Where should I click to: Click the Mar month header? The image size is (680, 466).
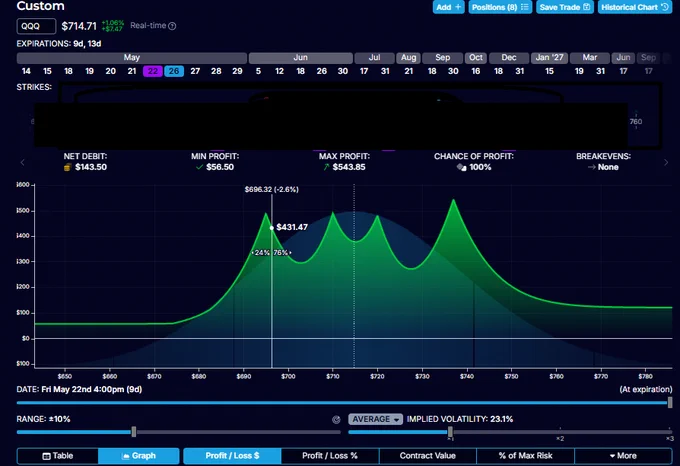[590, 58]
